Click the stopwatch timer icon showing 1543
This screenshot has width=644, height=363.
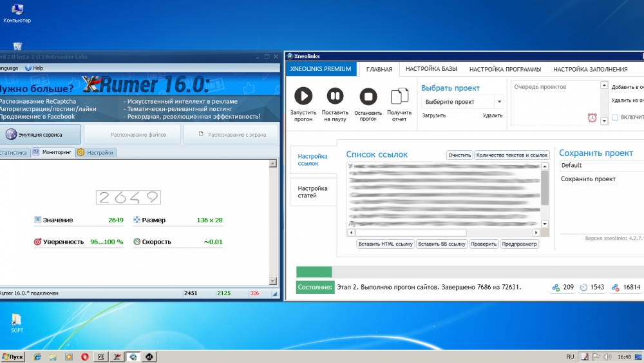pos(583,288)
